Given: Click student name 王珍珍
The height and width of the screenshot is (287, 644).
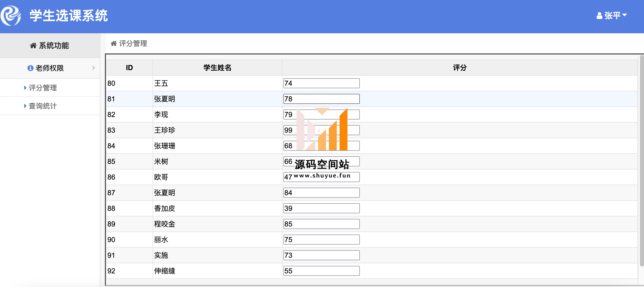Looking at the screenshot, I should tap(165, 130).
